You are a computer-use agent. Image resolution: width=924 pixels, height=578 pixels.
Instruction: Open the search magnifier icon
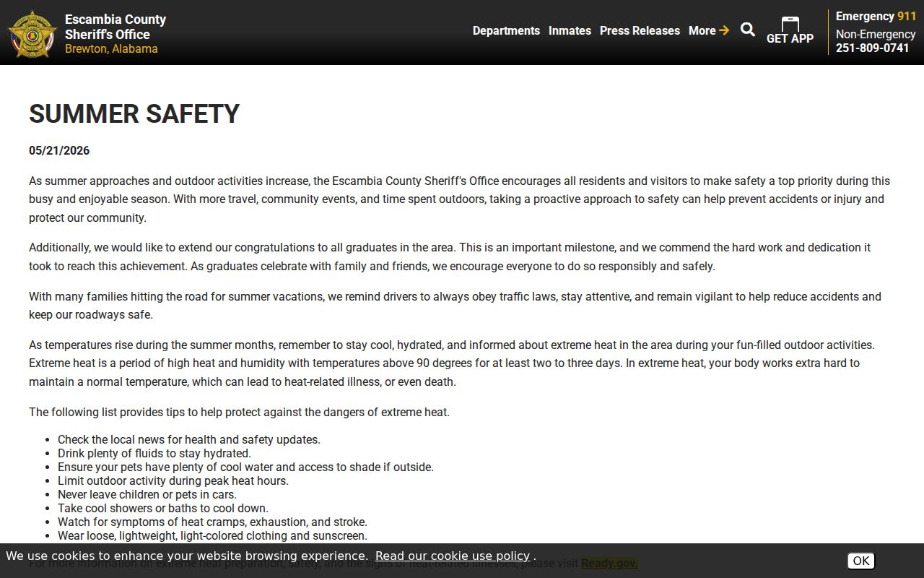coord(748,30)
